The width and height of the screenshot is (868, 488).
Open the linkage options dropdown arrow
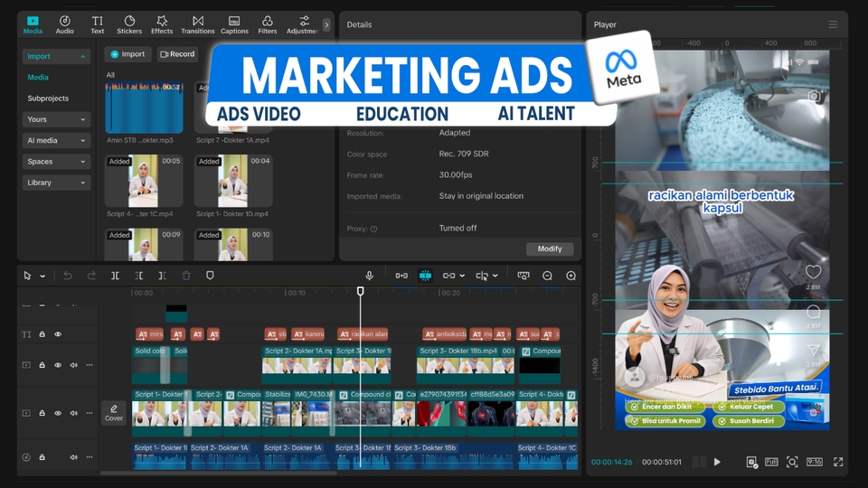(x=462, y=277)
